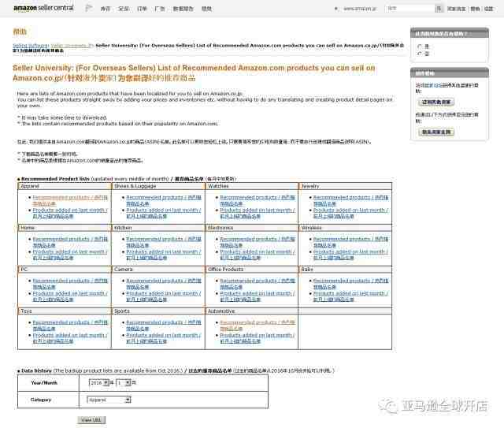This screenshot has width=504, height=428.
Task: Open the 帮助 help link in header
Action: pyautogui.click(x=475, y=9)
